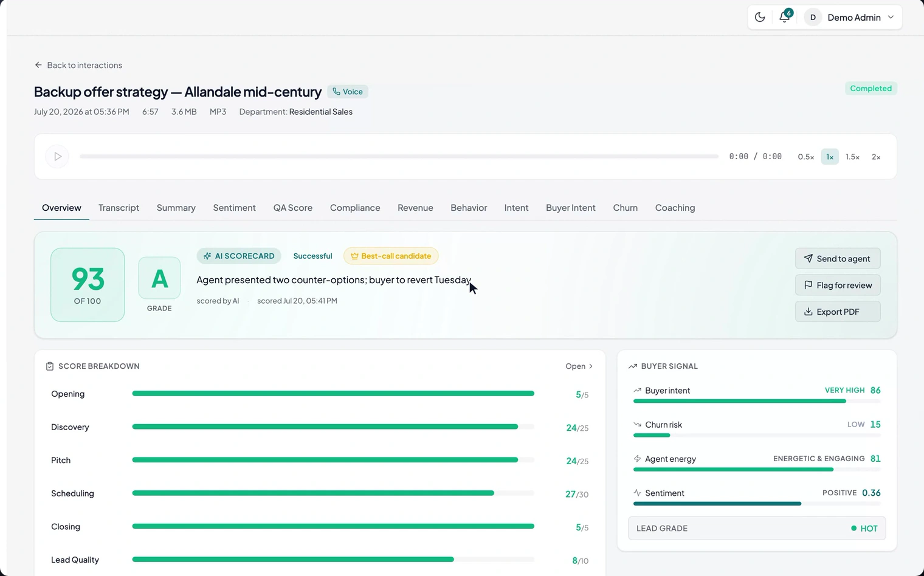This screenshot has height=576, width=924.
Task: Click the Opening score bar
Action: point(333,394)
